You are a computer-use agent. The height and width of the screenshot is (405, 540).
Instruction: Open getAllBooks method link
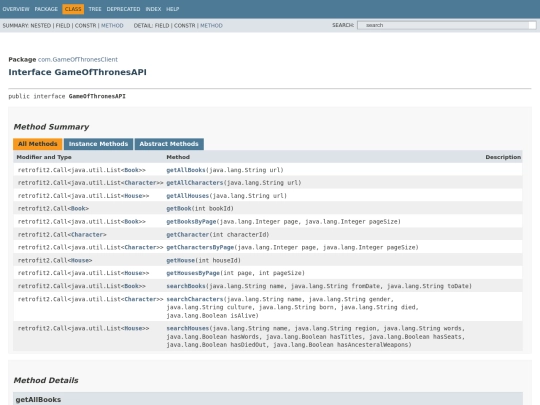coord(186,170)
